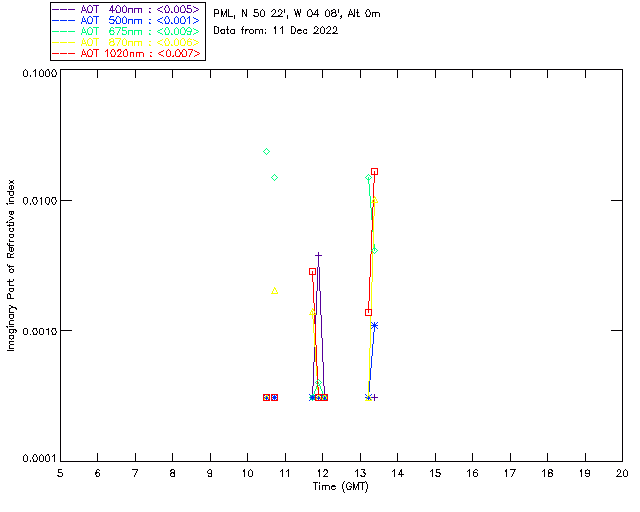Click the AOT 400nm legend entry
The height and width of the screenshot is (512, 640).
(127, 9)
